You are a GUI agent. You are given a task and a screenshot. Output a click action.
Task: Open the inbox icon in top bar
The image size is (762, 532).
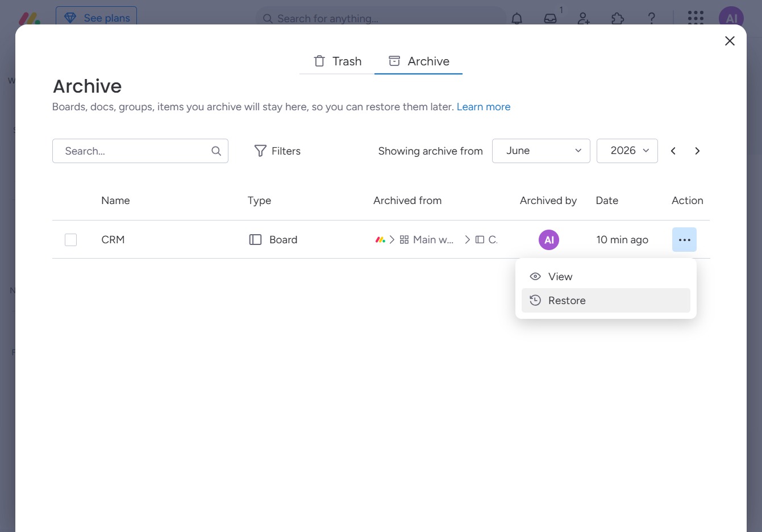pyautogui.click(x=551, y=18)
